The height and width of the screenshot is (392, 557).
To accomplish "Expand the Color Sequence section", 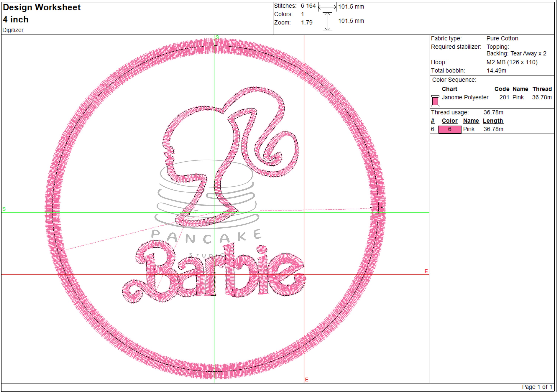I will (454, 80).
